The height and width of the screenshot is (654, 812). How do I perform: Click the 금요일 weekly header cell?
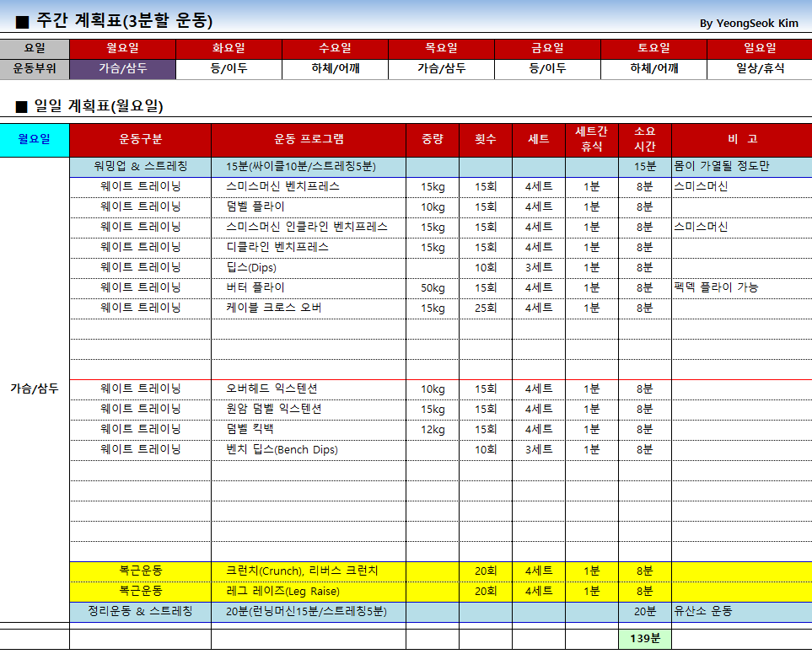[547, 49]
